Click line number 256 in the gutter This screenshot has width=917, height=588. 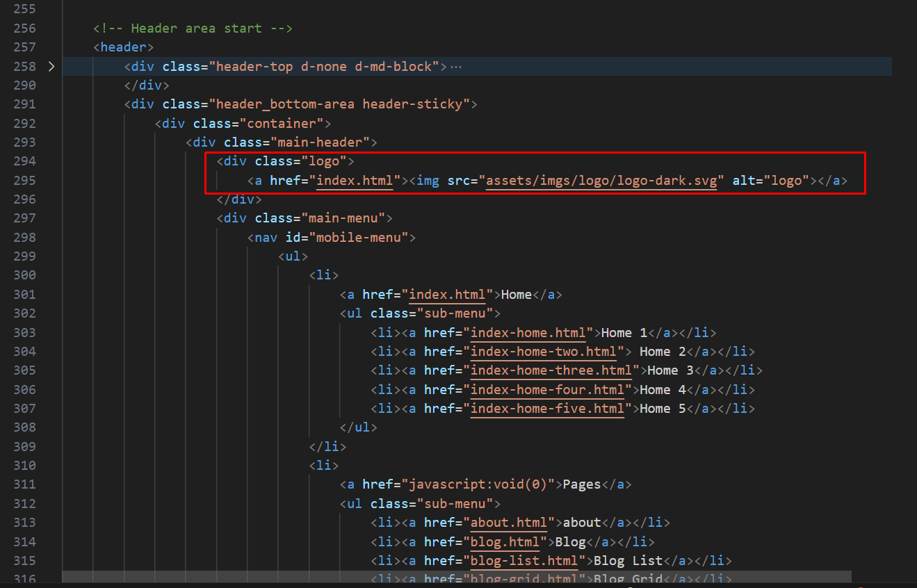pyautogui.click(x=24, y=28)
